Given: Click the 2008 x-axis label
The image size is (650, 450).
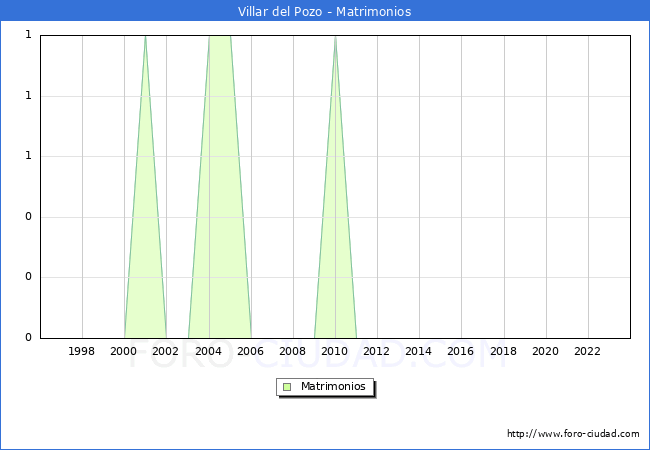Looking at the screenshot, I should 293,351.
